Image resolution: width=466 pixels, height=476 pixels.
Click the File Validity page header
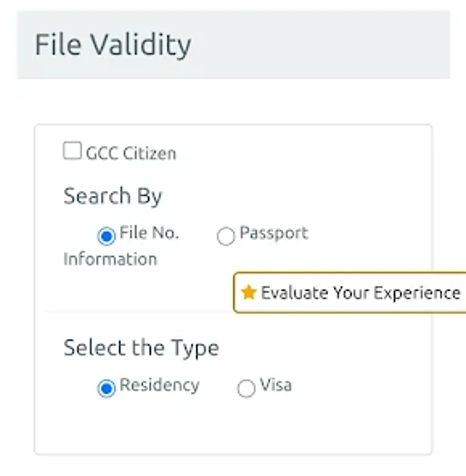point(112,44)
